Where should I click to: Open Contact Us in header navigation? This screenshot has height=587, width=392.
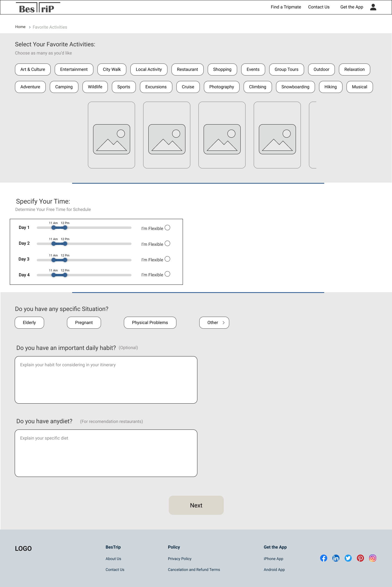click(319, 7)
